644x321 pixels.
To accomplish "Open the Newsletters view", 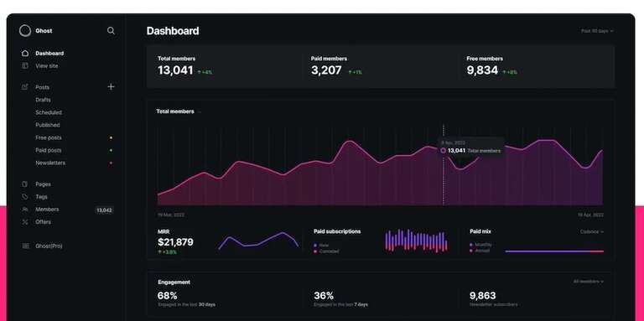I will pos(50,163).
